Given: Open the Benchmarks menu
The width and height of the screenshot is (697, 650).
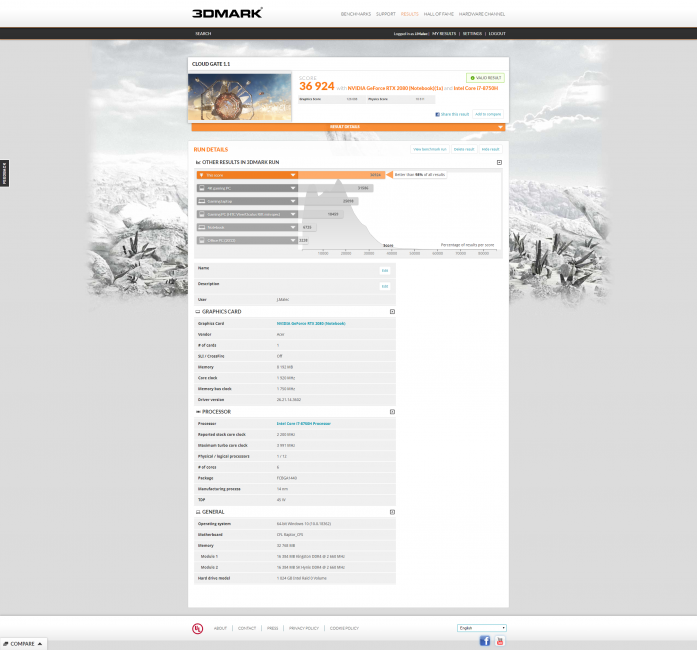Looking at the screenshot, I should coord(356,14).
